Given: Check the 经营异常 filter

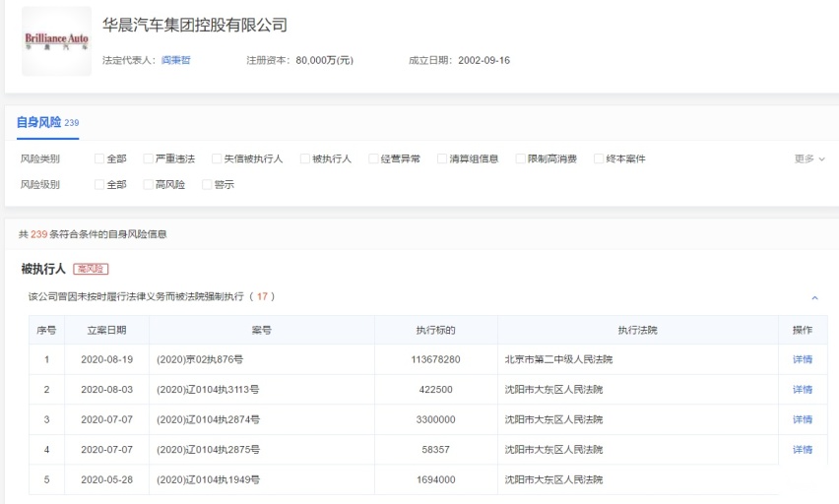Looking at the screenshot, I should (x=373, y=158).
